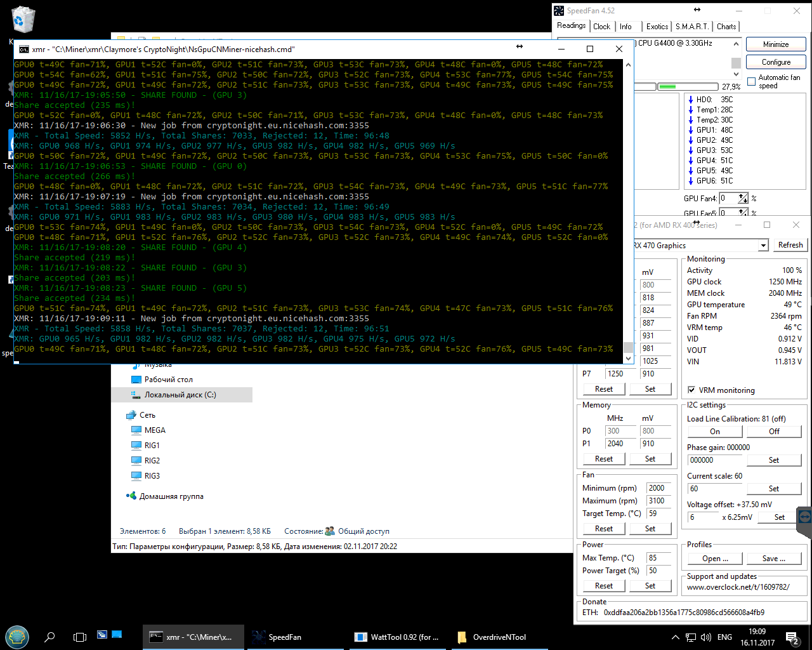Open network status tray icon
This screenshot has width=812, height=650.
(x=691, y=637)
